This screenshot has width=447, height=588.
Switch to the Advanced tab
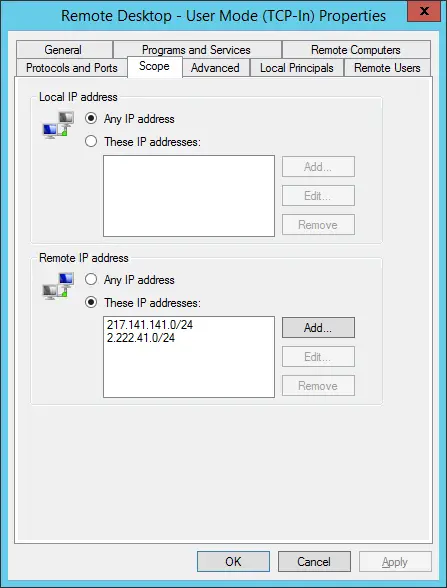pyautogui.click(x=216, y=68)
